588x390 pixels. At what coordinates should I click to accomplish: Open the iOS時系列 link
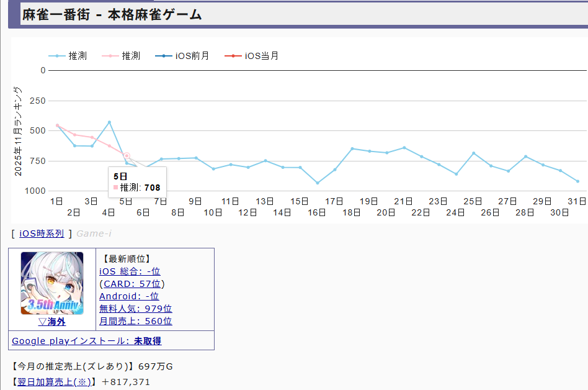pyautogui.click(x=42, y=234)
